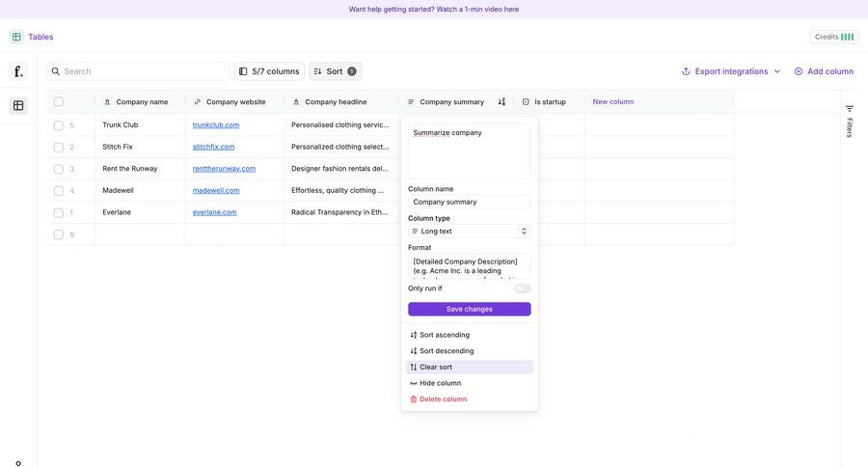Click the Credits indicator
Screen dimensions: 868x467
coord(834,37)
